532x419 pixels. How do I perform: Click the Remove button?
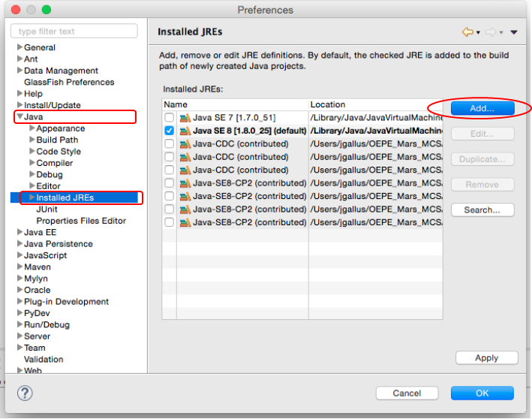[482, 185]
